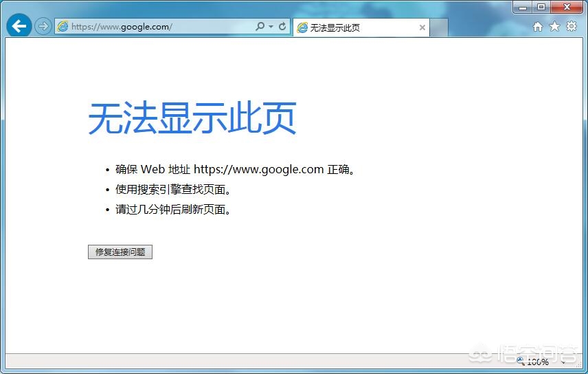Screen dimensions: 588x374
Task: Go back using the blue back arrow
Action: (19, 26)
